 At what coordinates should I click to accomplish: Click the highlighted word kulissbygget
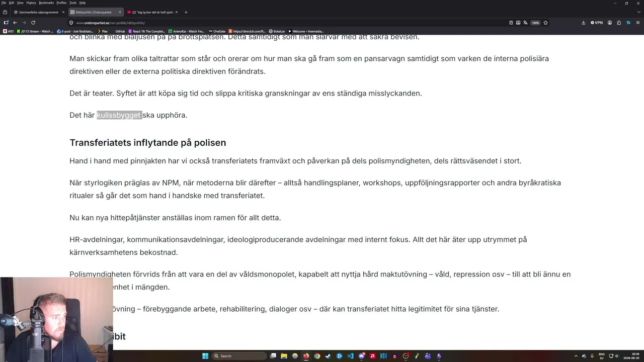[x=119, y=115]
